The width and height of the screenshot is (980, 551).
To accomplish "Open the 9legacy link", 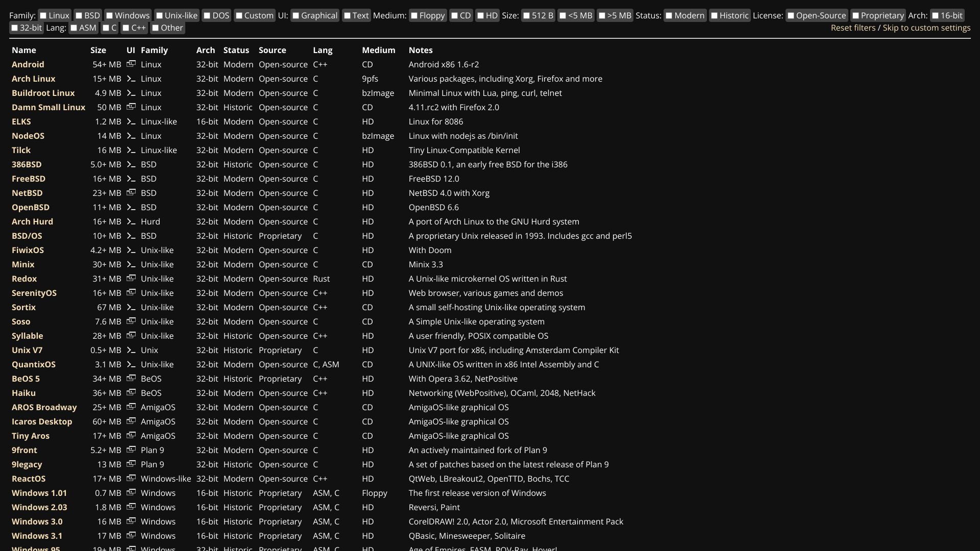I will 27,464.
